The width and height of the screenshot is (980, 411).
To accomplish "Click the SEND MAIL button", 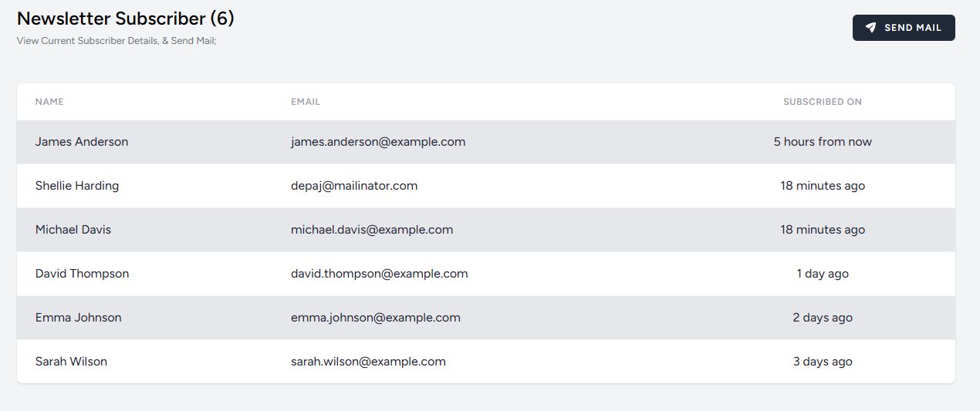I will [x=904, y=28].
